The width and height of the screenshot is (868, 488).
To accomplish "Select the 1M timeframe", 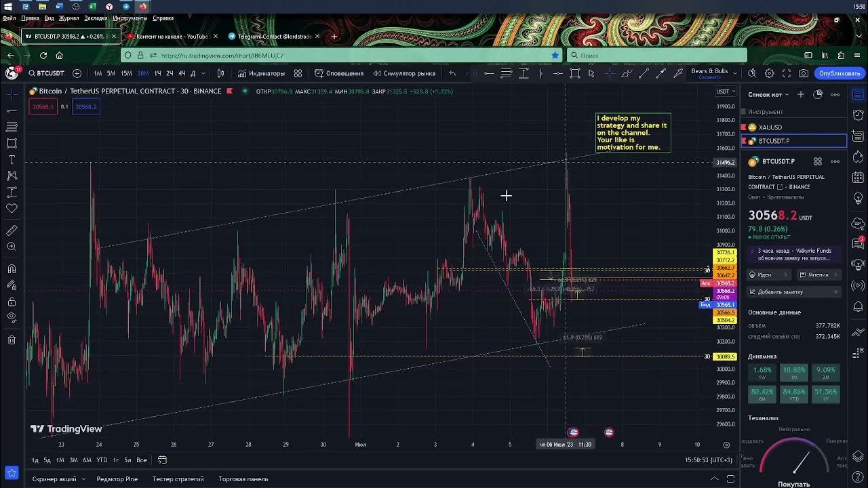I will click(x=98, y=73).
